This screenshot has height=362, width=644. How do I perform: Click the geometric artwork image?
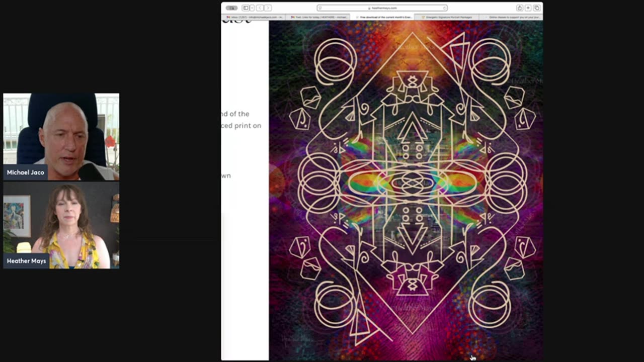406,191
